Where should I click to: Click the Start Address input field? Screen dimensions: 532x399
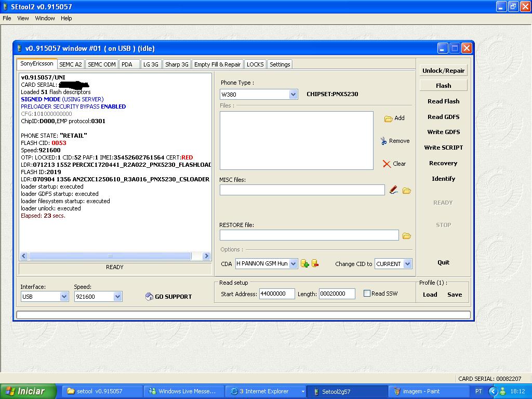[277, 294]
